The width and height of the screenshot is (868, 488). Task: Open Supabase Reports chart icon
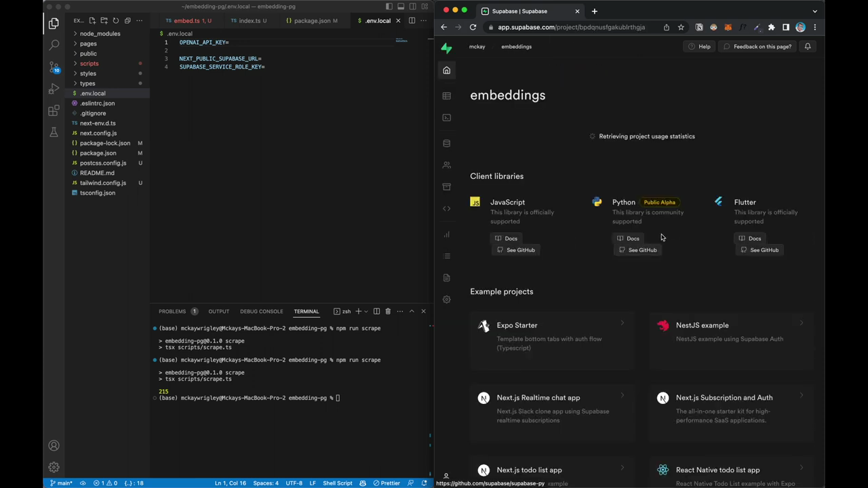click(x=446, y=235)
